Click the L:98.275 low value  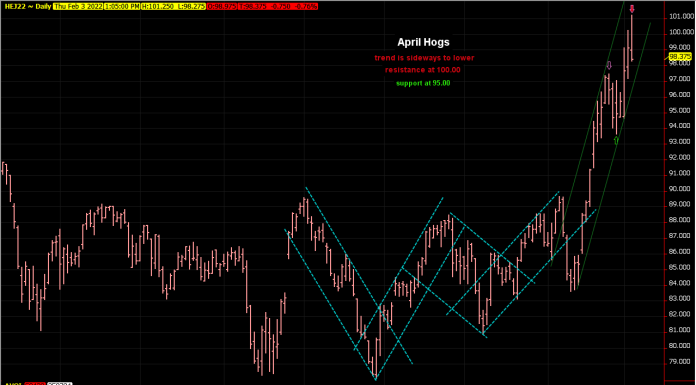tap(190, 7)
